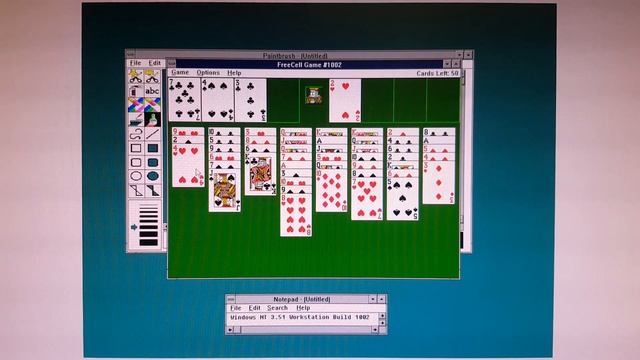Select the thickest line width in Paintbrush linesize box

tap(149, 242)
